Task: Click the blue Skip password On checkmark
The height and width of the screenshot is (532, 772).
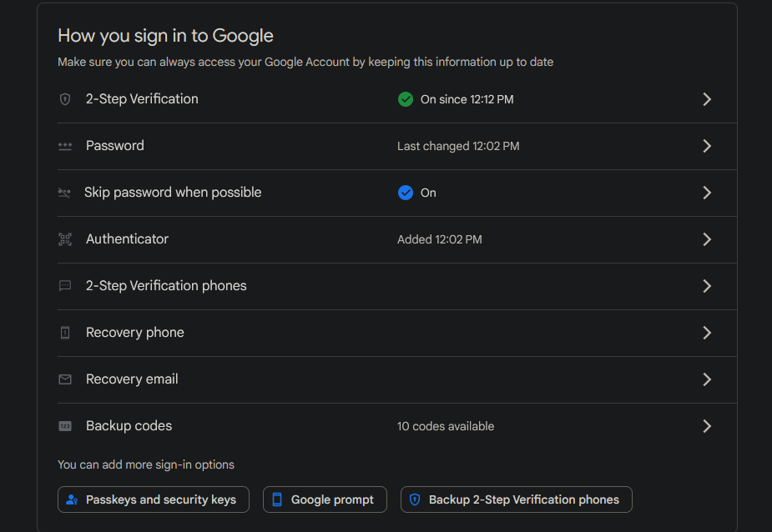Action: click(x=406, y=193)
